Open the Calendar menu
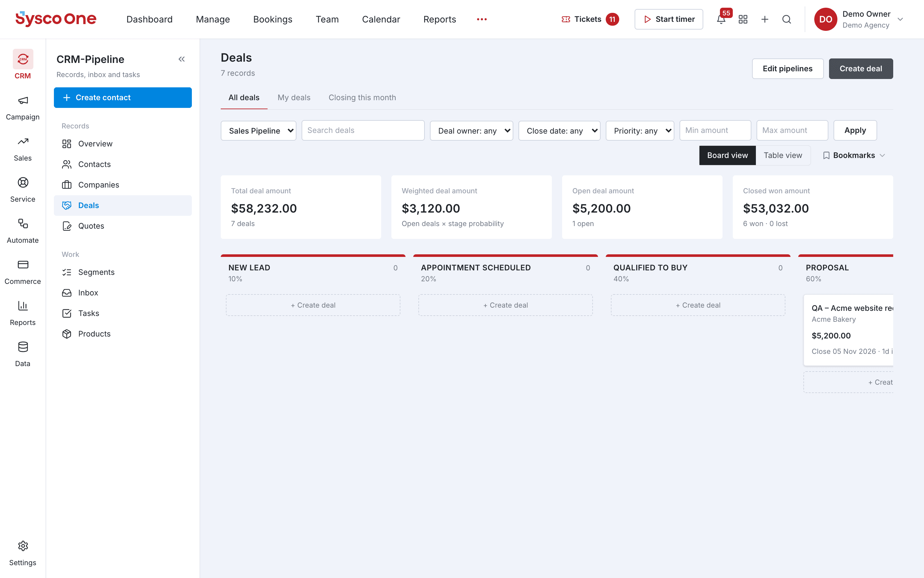Image resolution: width=924 pixels, height=578 pixels. point(381,19)
